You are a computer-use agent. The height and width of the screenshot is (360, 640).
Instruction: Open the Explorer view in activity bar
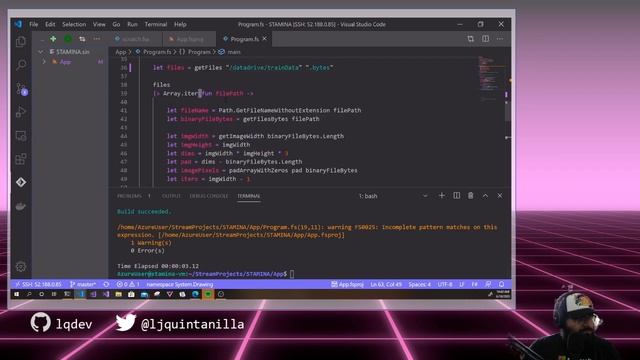point(21,42)
